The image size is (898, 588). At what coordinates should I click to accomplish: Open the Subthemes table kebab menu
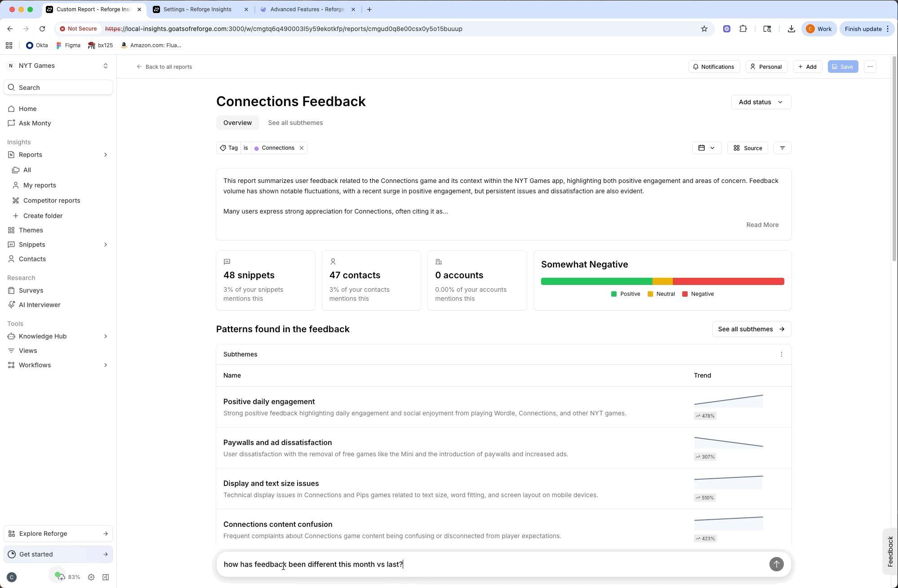tap(781, 354)
